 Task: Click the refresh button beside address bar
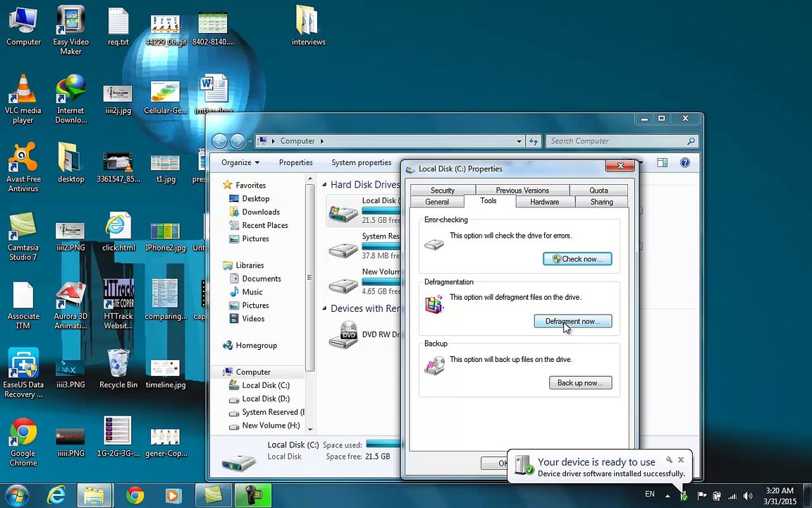coord(534,141)
